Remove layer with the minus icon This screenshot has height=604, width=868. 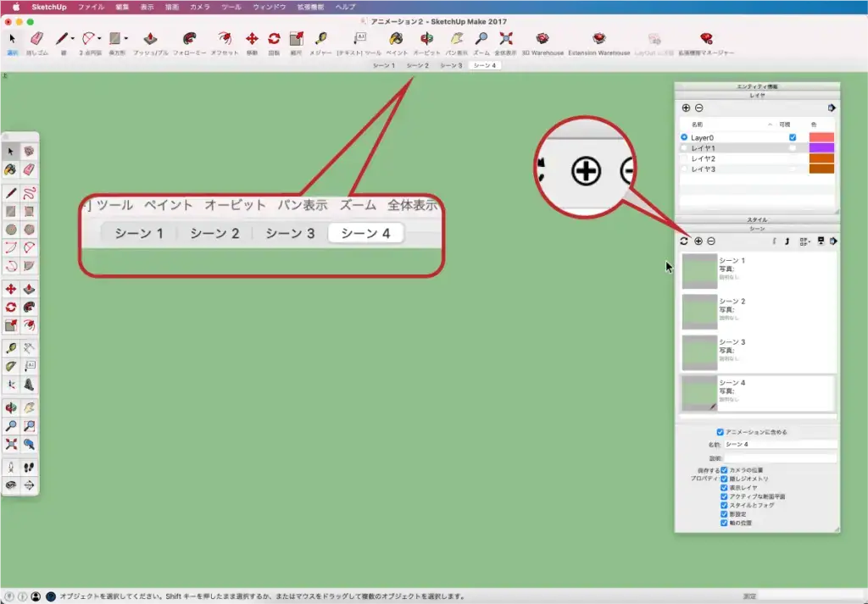[x=699, y=108]
